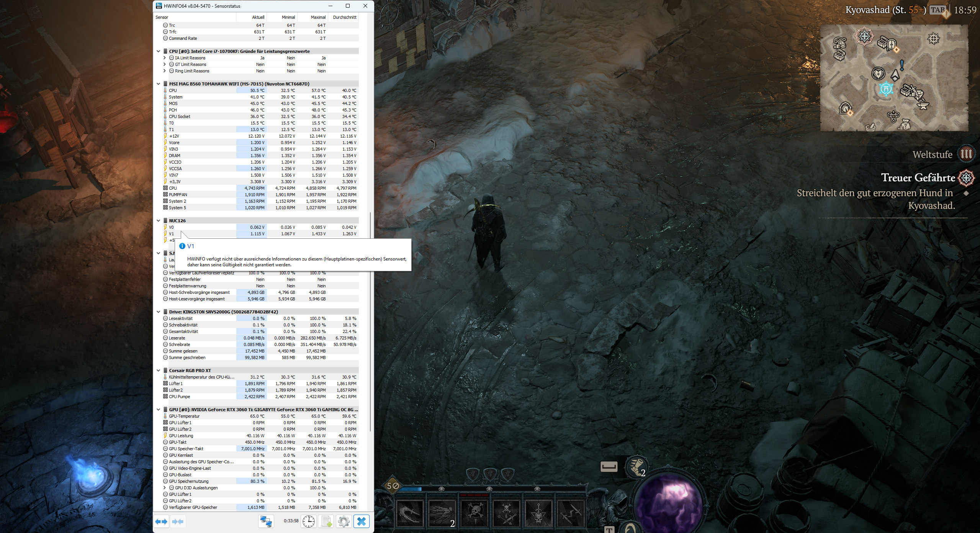The height and width of the screenshot is (533, 980).
Task: Start logging with the sheet-plus icon
Action: [x=326, y=522]
